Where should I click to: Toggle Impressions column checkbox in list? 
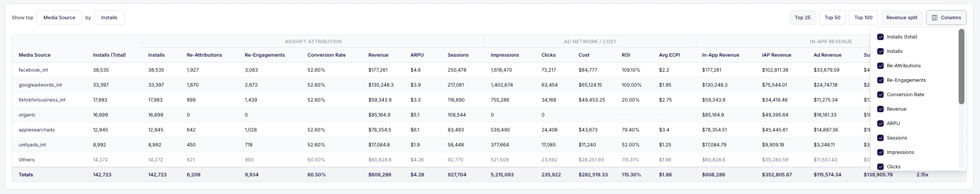click(x=880, y=152)
